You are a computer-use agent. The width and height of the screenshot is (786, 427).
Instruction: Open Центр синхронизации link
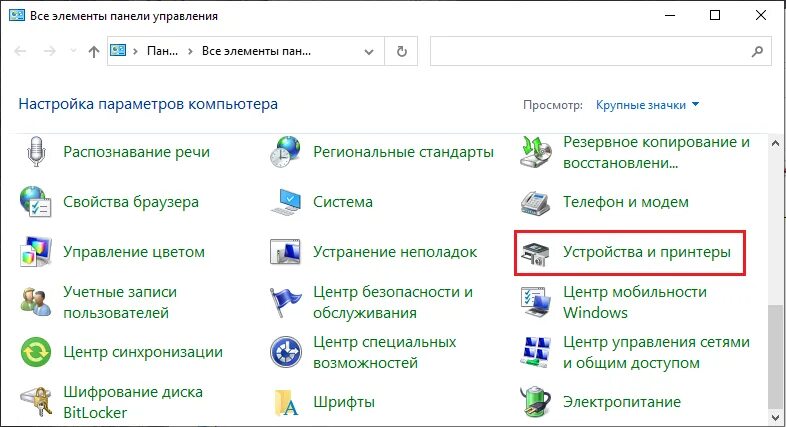[x=143, y=352]
